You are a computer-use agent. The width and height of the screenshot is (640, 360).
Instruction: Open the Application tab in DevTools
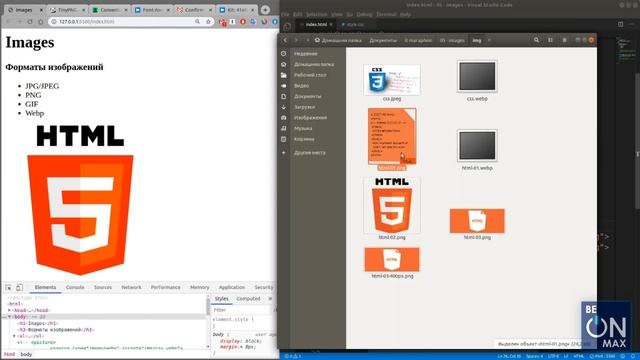pyautogui.click(x=232, y=287)
